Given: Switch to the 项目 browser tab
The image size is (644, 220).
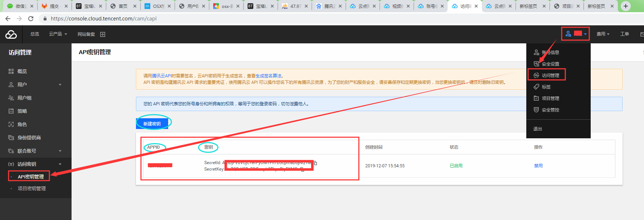Looking at the screenshot, I should coord(567,6).
